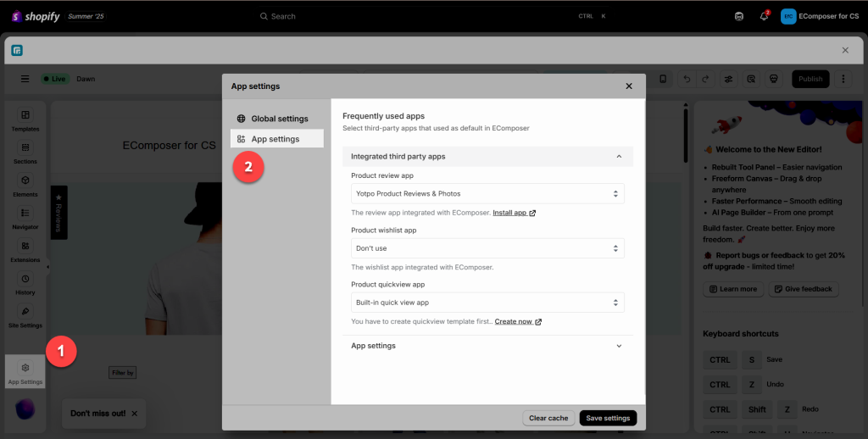Dismiss the Don't miss out notice
Viewport: 868px width, 439px height.
[x=135, y=414]
